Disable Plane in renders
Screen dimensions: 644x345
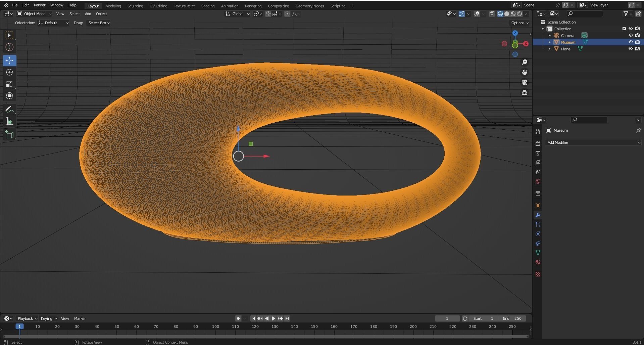[638, 49]
